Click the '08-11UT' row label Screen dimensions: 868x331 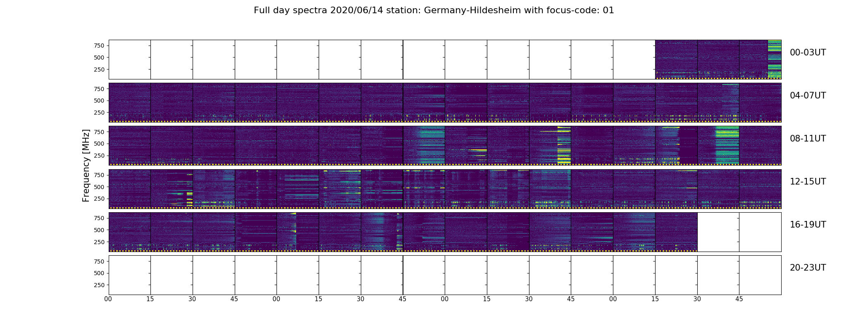pyautogui.click(x=808, y=139)
